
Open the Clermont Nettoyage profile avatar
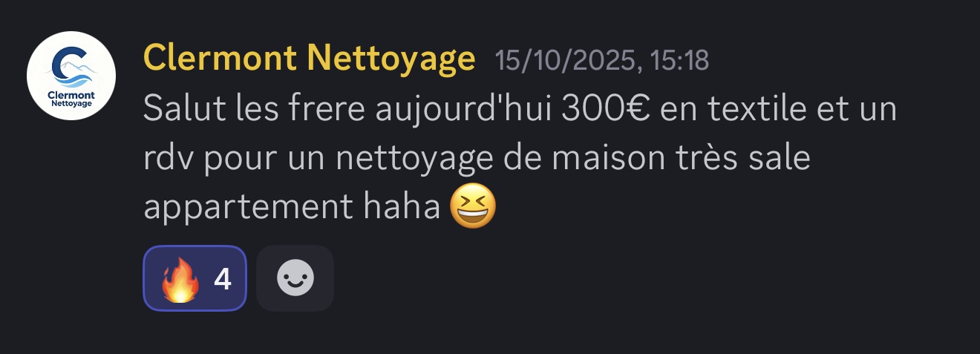[x=71, y=76]
